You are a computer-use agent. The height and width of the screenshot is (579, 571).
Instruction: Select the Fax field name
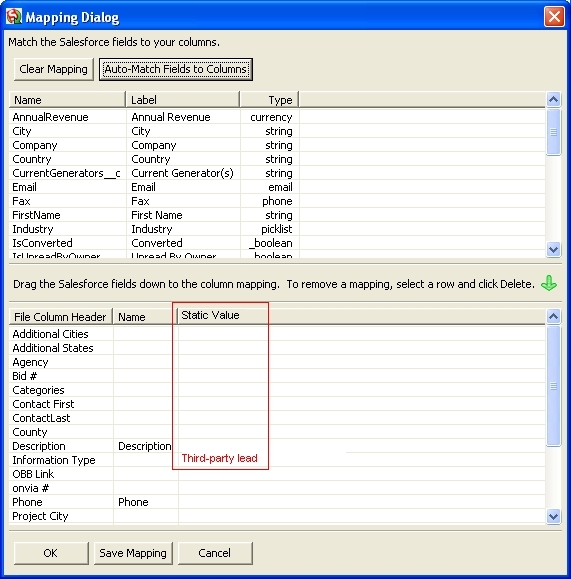(x=21, y=201)
